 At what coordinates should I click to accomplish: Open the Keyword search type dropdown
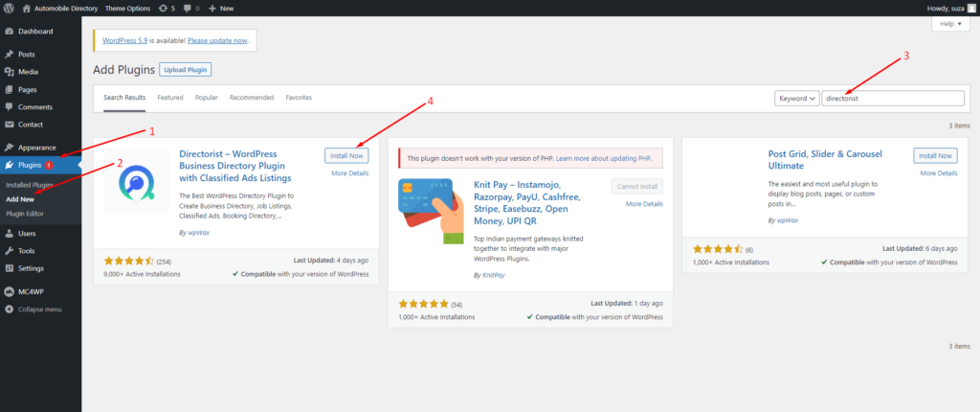797,99
